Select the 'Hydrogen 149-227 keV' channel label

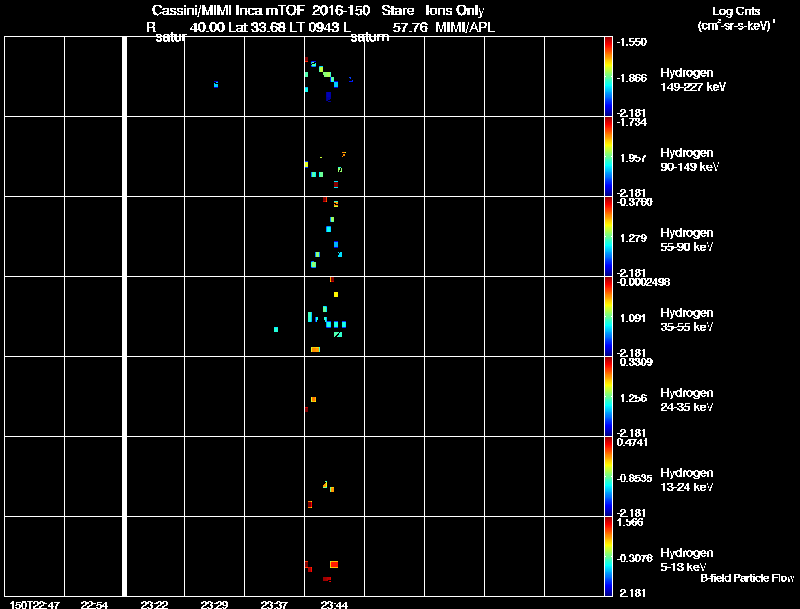click(693, 80)
